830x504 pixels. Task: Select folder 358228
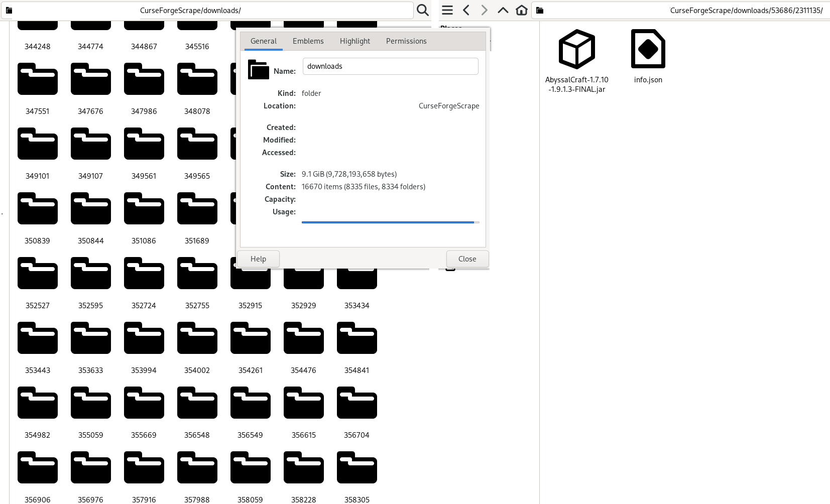pos(304,467)
